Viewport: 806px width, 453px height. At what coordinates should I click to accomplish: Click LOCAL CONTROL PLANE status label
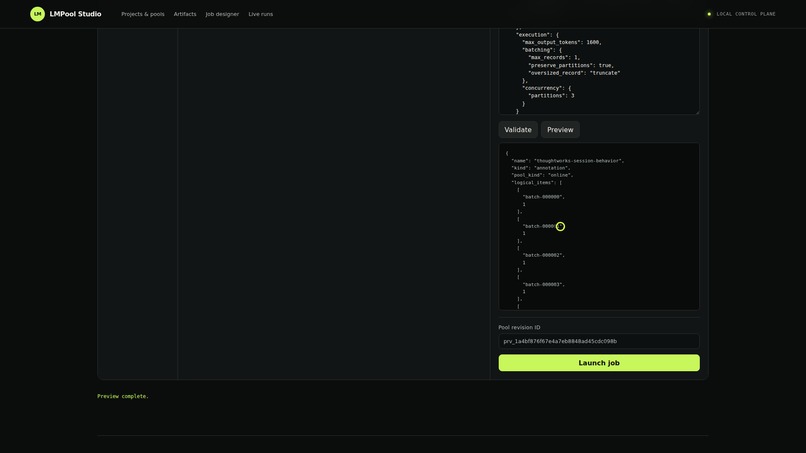[746, 14]
